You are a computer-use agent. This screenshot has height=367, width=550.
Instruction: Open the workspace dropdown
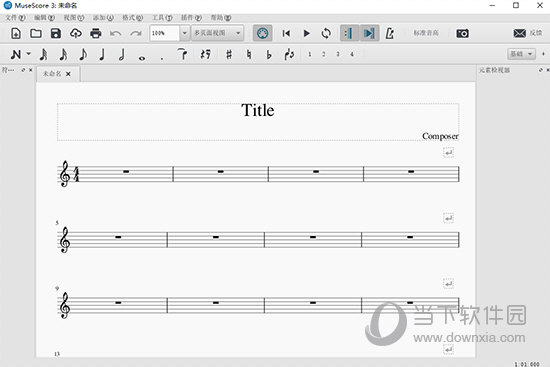click(521, 54)
